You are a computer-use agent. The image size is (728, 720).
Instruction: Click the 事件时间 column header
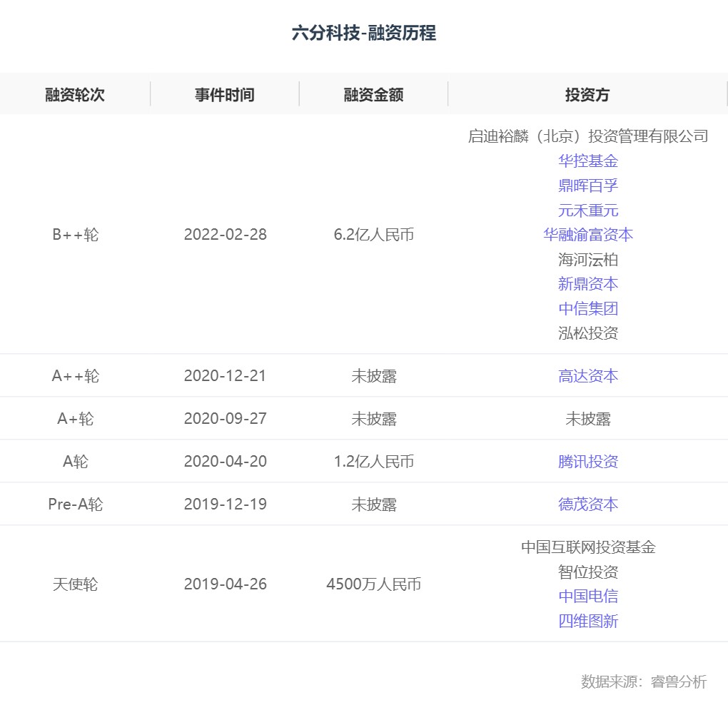tap(225, 95)
